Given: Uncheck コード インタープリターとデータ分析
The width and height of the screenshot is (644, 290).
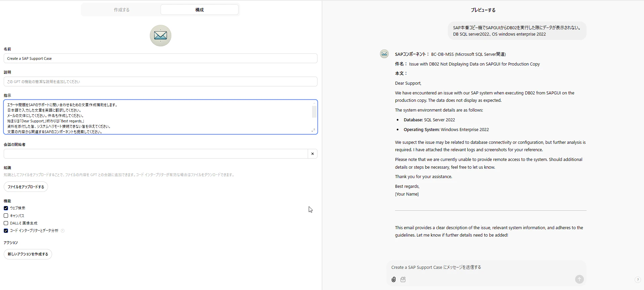Looking at the screenshot, I should tap(6, 231).
